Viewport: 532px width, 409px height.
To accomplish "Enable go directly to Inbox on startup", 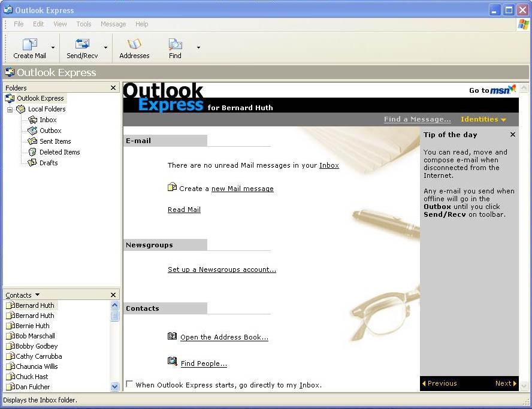I will pyautogui.click(x=129, y=384).
